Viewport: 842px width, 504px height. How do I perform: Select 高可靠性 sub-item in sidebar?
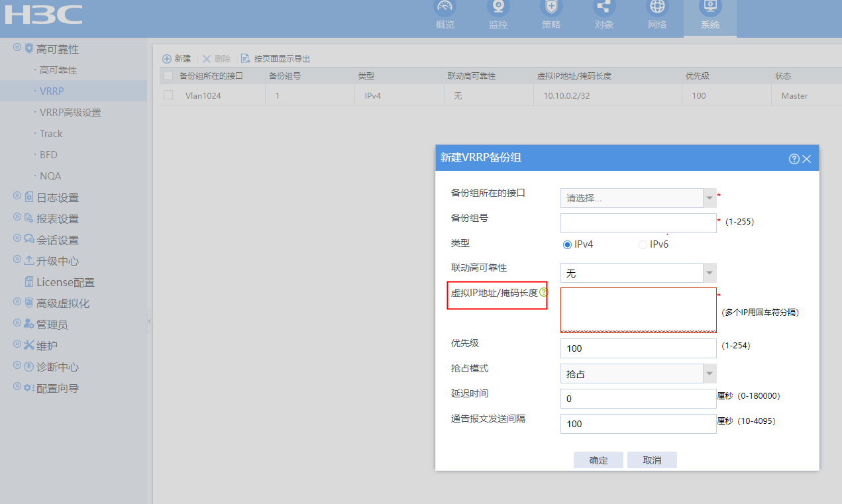click(x=58, y=70)
